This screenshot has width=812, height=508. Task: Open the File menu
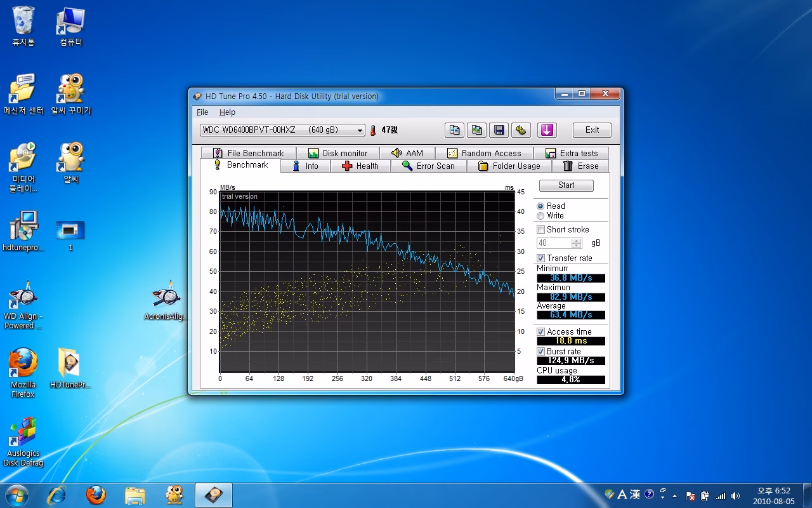click(x=202, y=112)
